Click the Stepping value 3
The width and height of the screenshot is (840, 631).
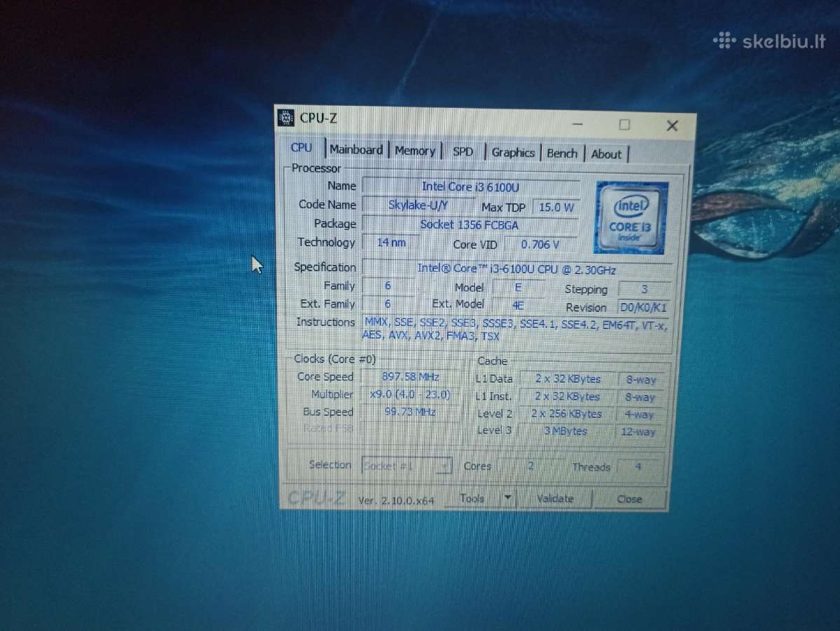click(x=644, y=290)
